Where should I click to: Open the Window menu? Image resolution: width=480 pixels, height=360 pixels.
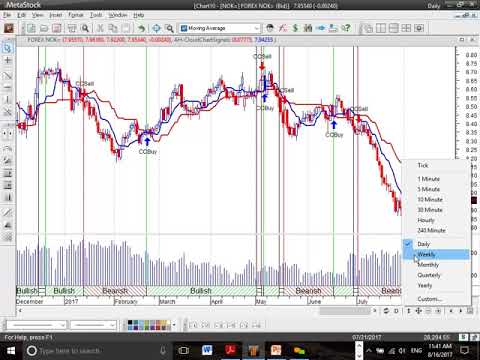(118, 15)
